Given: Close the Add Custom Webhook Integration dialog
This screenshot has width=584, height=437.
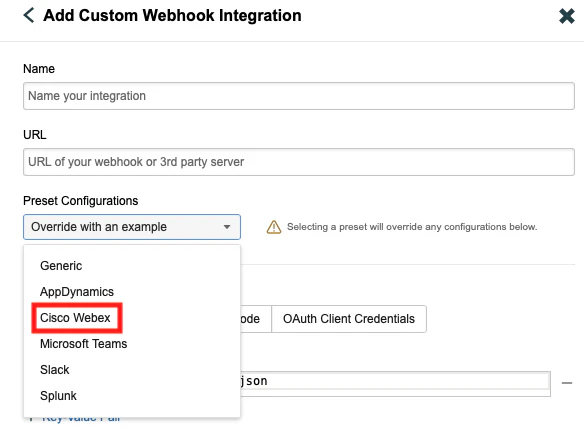Looking at the screenshot, I should tap(566, 16).
